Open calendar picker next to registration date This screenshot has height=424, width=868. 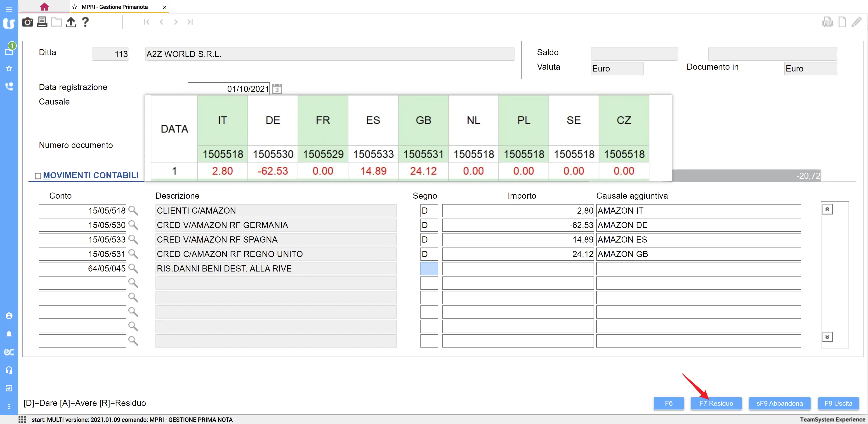coord(277,89)
